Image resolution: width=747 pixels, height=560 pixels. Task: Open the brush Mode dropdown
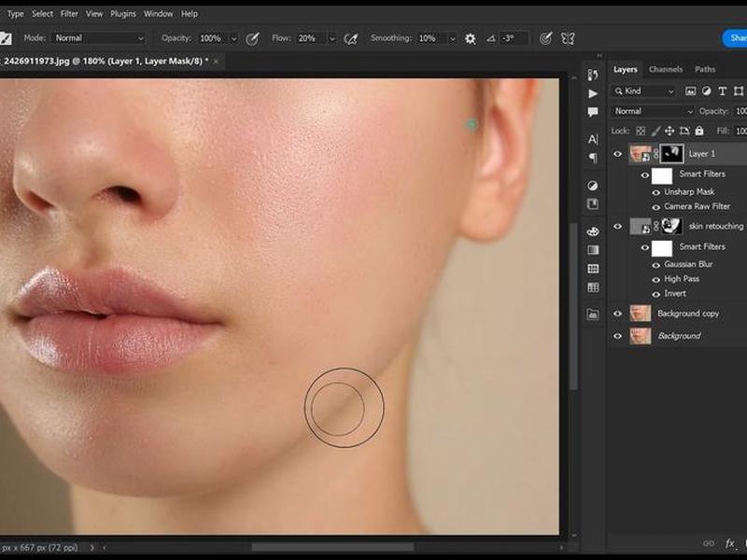pos(99,38)
